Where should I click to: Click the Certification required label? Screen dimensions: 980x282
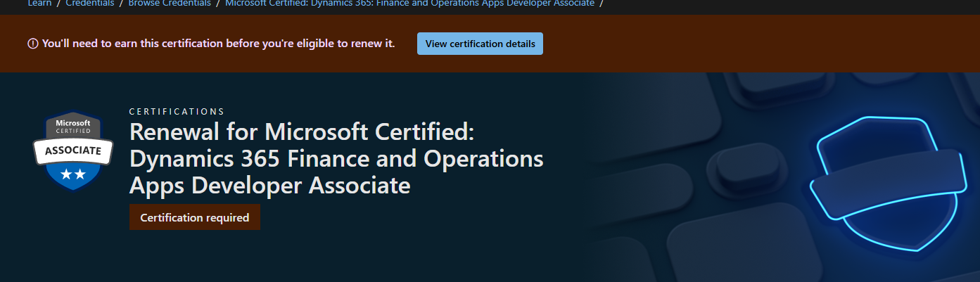pyautogui.click(x=195, y=217)
